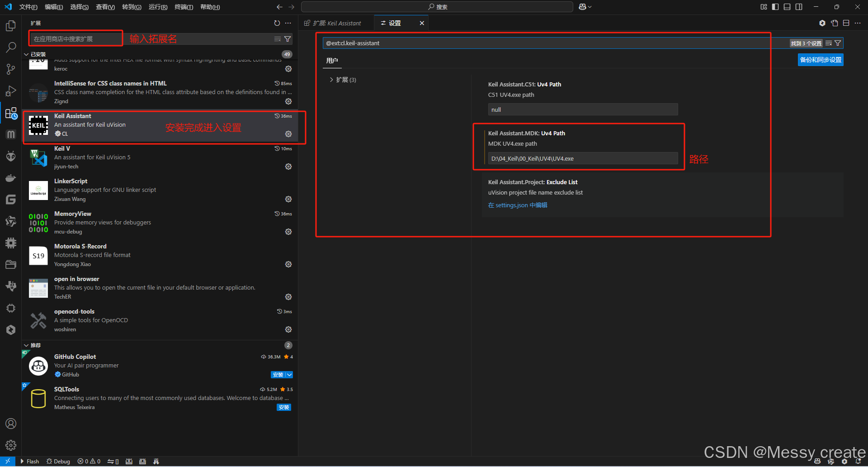Click the Flash status bar button
Screen dimensions: 868x467
(x=30, y=462)
